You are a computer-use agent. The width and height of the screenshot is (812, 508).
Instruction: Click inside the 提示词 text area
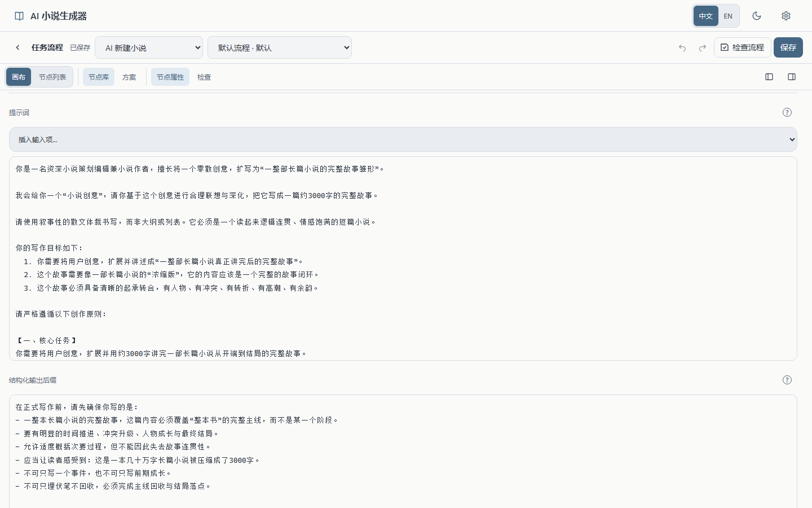point(403,259)
